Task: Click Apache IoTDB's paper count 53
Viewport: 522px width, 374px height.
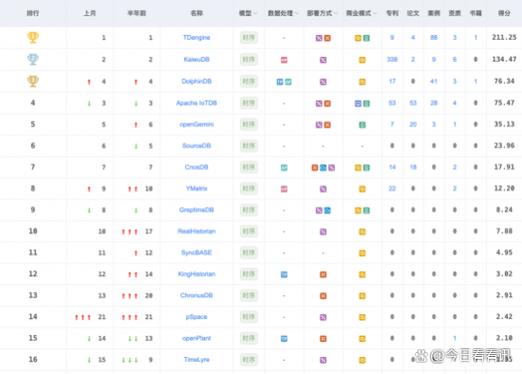Action: click(413, 103)
